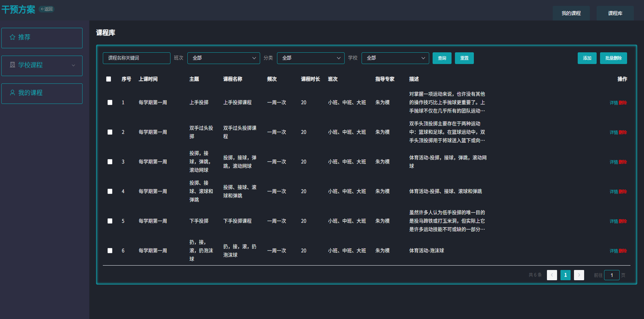
Task: Open the 学校 filter dropdown
Action: pos(395,58)
